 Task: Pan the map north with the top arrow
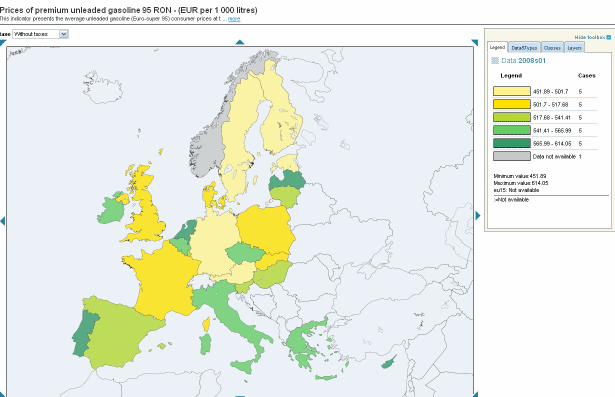click(x=240, y=42)
